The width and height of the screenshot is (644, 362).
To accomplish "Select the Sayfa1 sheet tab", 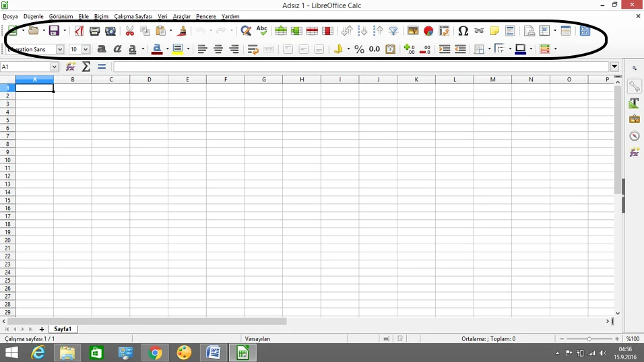I will click(63, 329).
